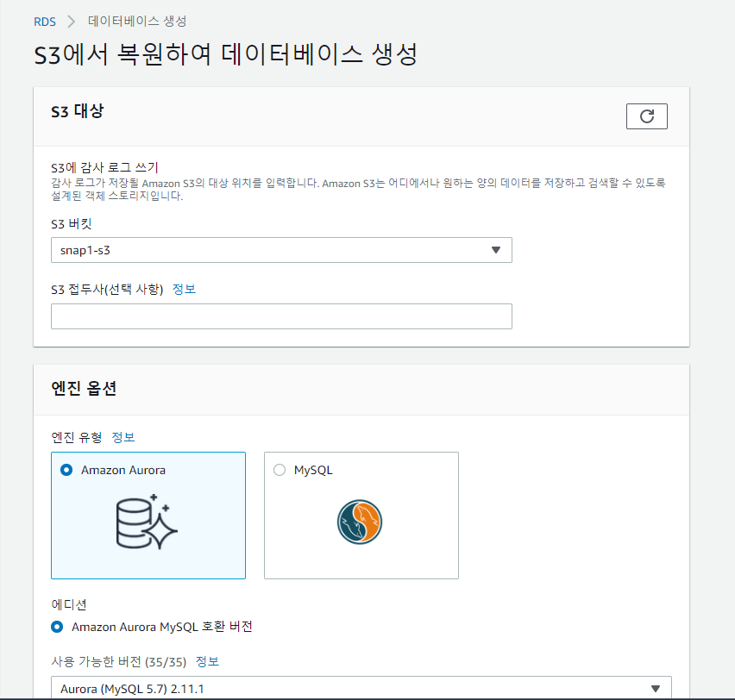
Task: Select the MySQL engine radio button
Action: (x=280, y=470)
